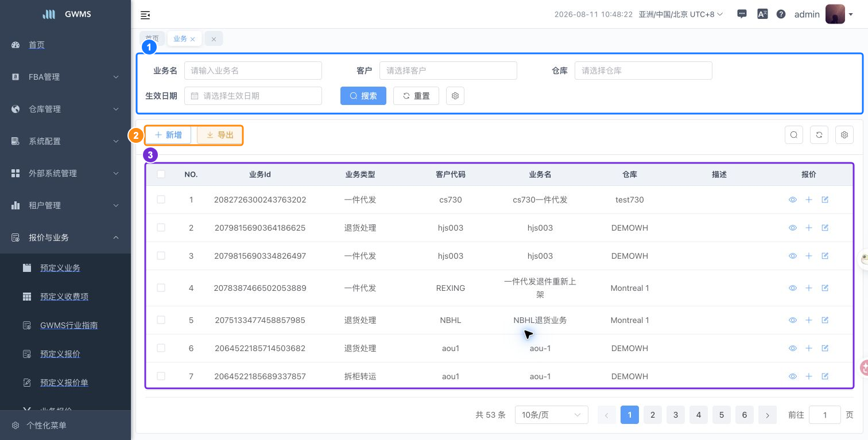Click the 重置 reset button
This screenshot has width=868, height=440.
click(416, 96)
